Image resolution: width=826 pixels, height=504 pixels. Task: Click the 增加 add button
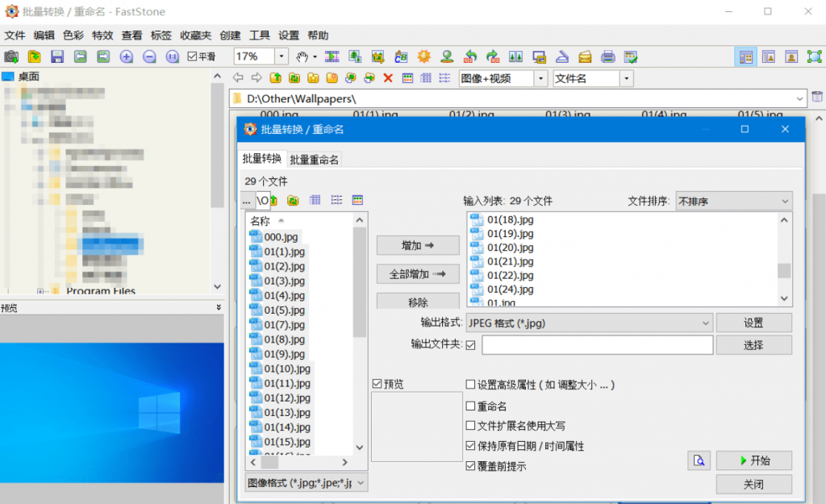tap(418, 245)
